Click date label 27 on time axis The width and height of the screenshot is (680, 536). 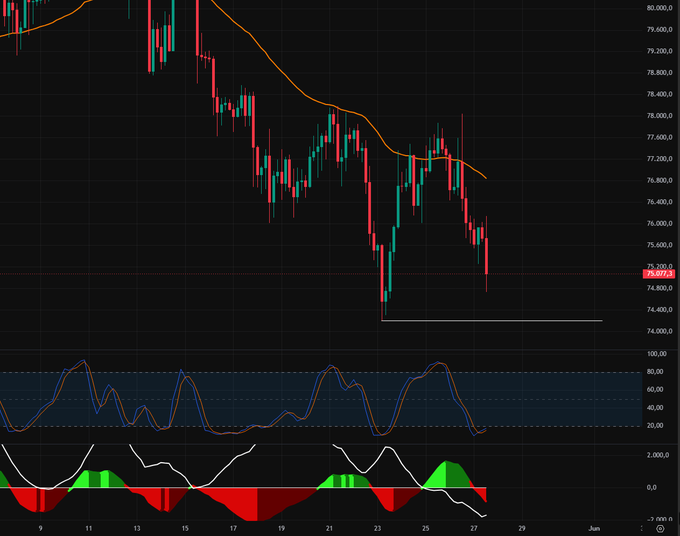point(474,528)
